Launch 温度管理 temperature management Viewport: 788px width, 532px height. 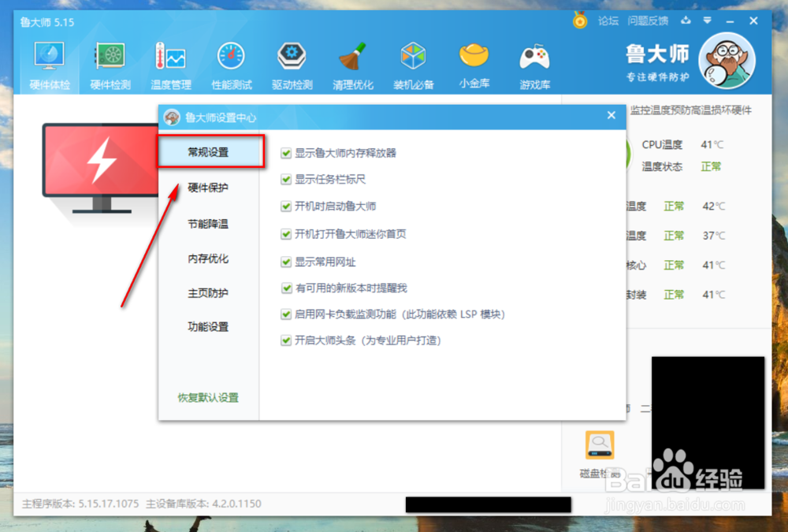tap(170, 63)
